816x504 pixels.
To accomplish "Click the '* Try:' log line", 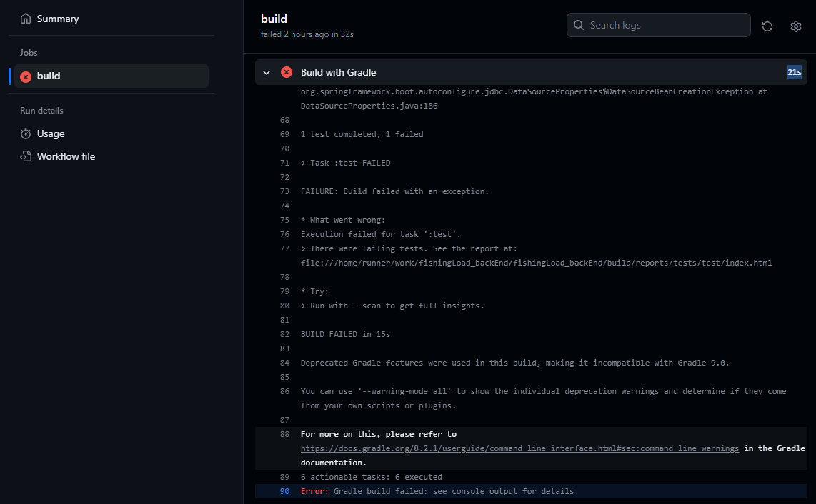I will (x=315, y=291).
